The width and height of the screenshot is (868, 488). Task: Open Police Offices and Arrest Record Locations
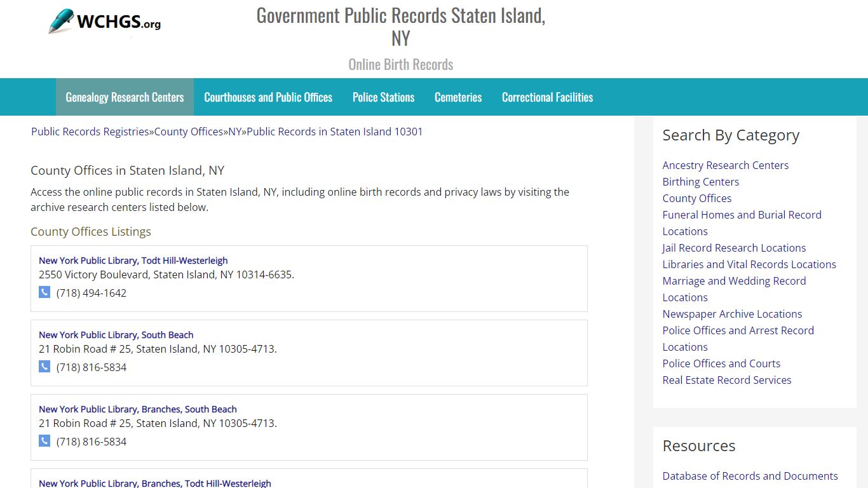[x=738, y=339]
